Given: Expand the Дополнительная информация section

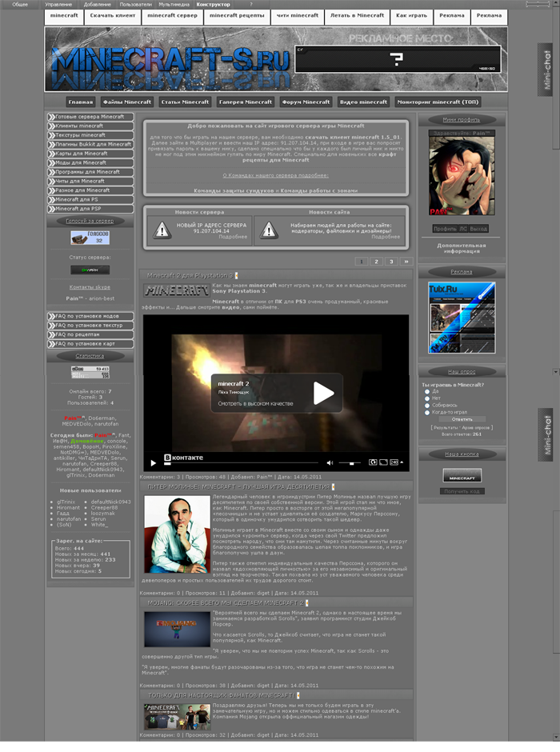Looking at the screenshot, I should click(x=462, y=248).
